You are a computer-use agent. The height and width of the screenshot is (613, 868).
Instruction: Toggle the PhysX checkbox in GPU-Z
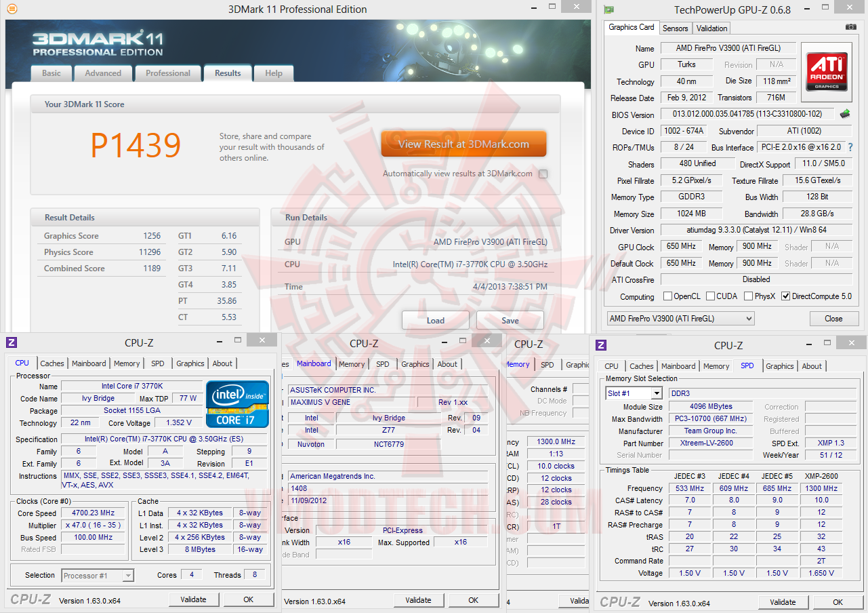click(749, 296)
